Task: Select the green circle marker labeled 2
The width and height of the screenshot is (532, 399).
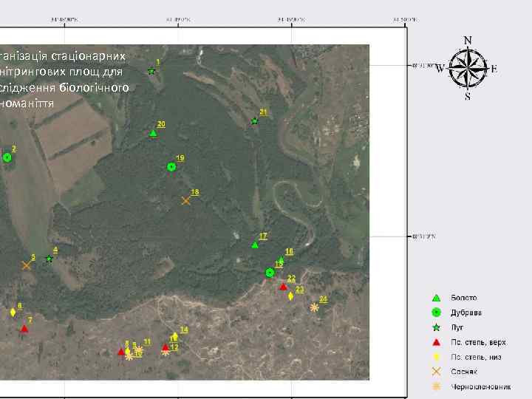Action: [x=7, y=157]
